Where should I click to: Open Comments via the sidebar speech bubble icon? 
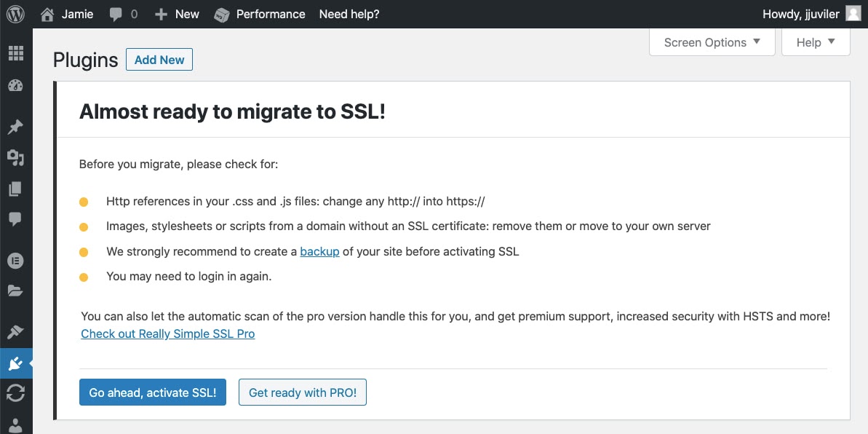[15, 219]
